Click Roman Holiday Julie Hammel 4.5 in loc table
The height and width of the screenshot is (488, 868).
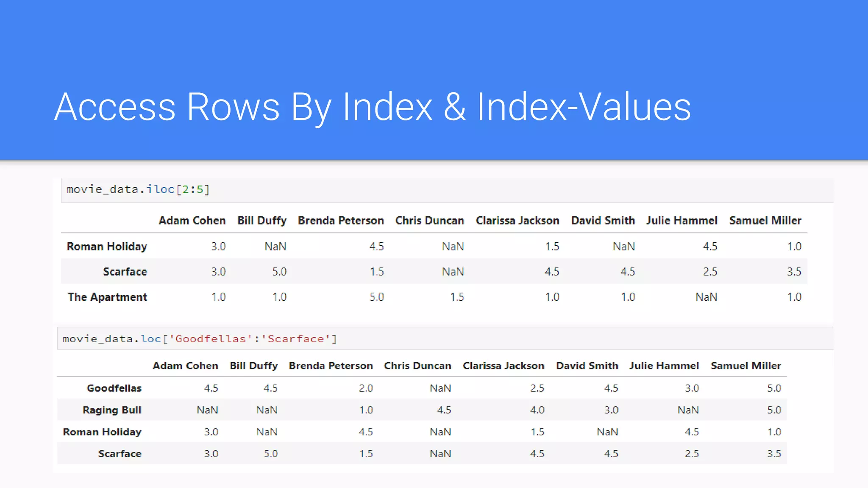(x=692, y=432)
